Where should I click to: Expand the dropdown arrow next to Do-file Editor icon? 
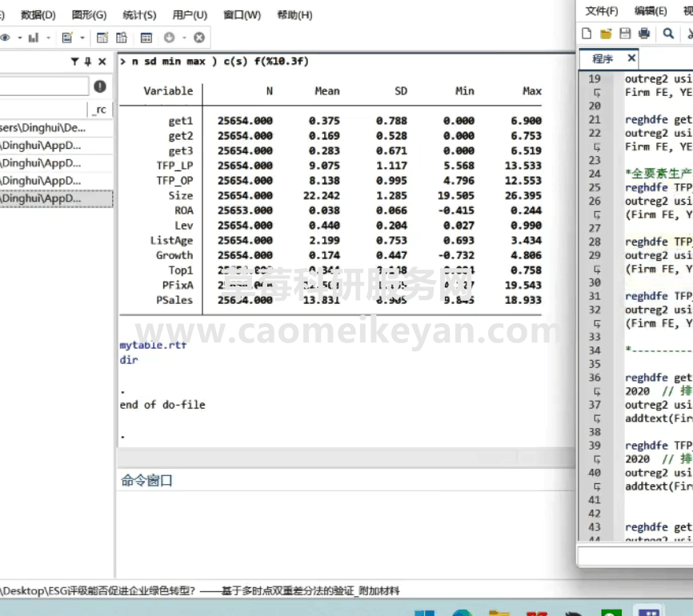(x=82, y=38)
